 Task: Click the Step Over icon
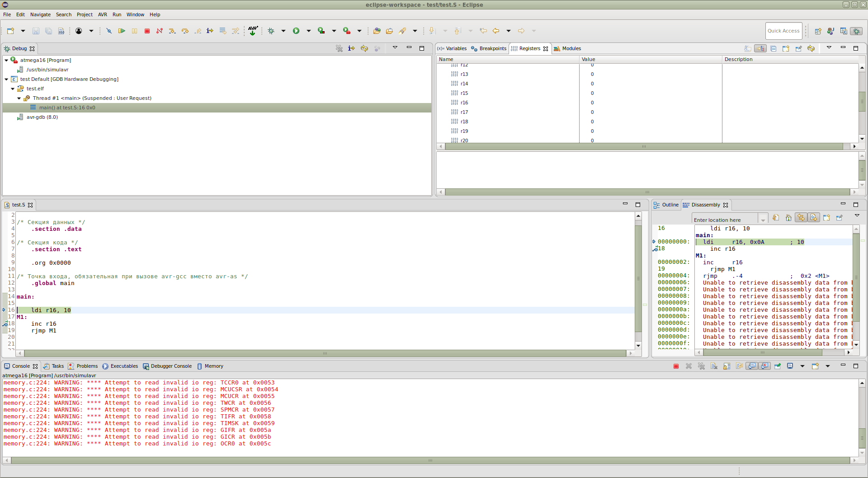click(185, 31)
